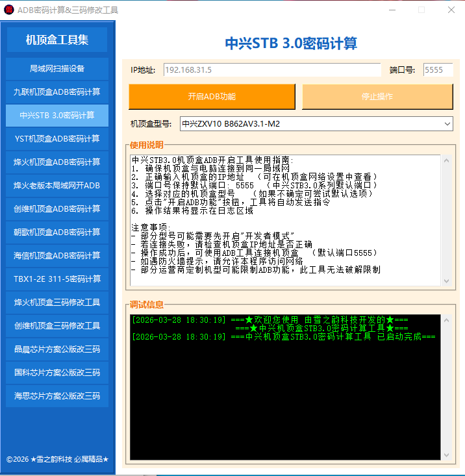The width and height of the screenshot is (465, 476).
Task: Open 朝歌机顶盒ADB密码计算 tool
Action: pyautogui.click(x=57, y=232)
